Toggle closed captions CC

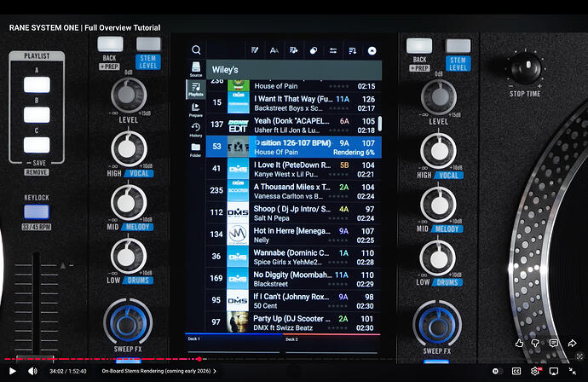(x=516, y=371)
